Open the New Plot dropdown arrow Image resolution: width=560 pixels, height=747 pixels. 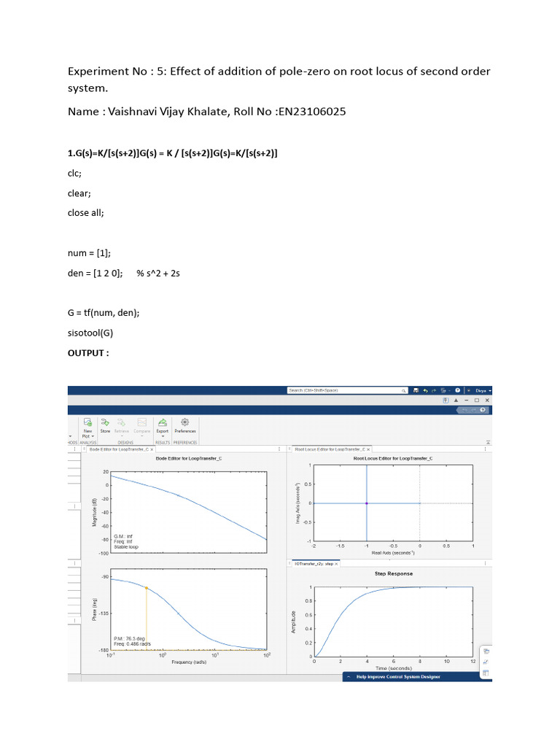click(x=93, y=436)
